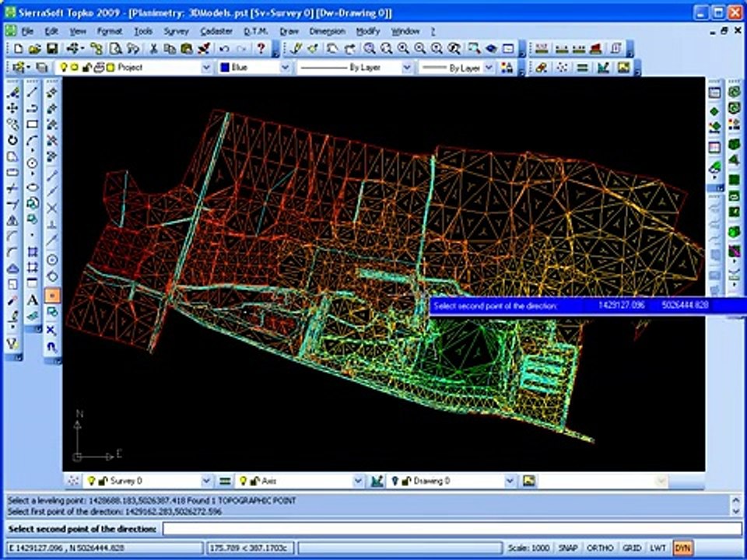
Task: Cut selection with the scissors icon
Action: click(x=153, y=48)
